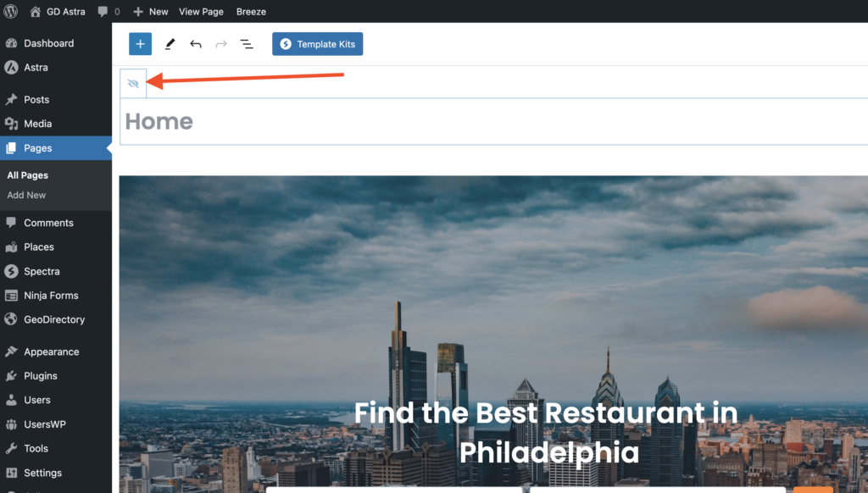
Task: Open Add New under Pages
Action: [x=25, y=195]
